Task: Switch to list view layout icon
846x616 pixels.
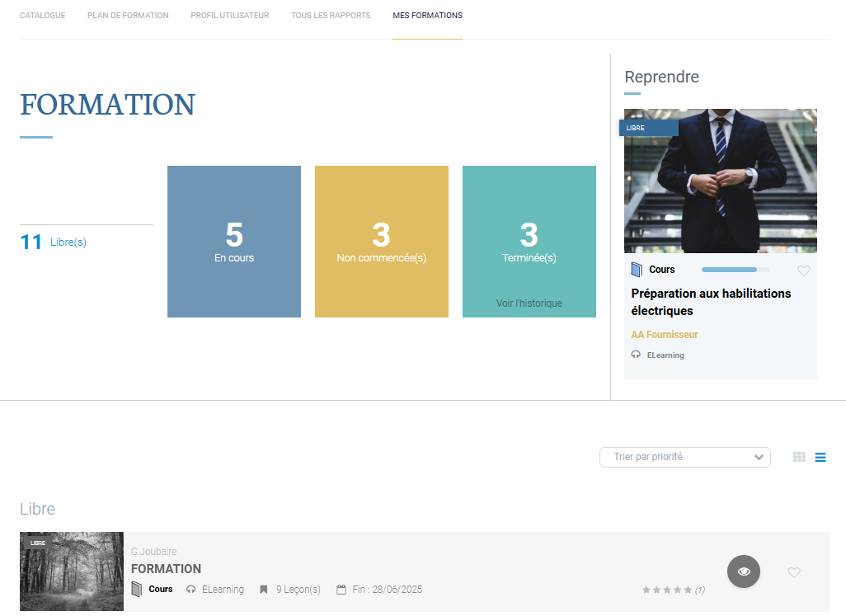Action: [820, 457]
